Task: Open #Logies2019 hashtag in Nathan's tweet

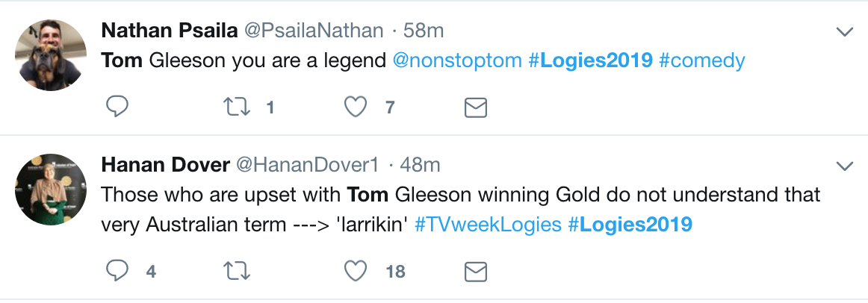Action: pos(590,60)
